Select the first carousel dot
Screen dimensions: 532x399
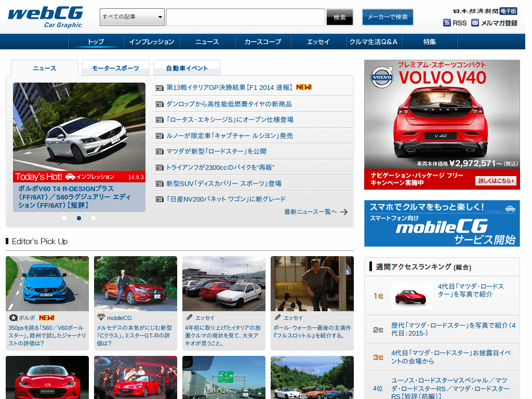click(64, 218)
